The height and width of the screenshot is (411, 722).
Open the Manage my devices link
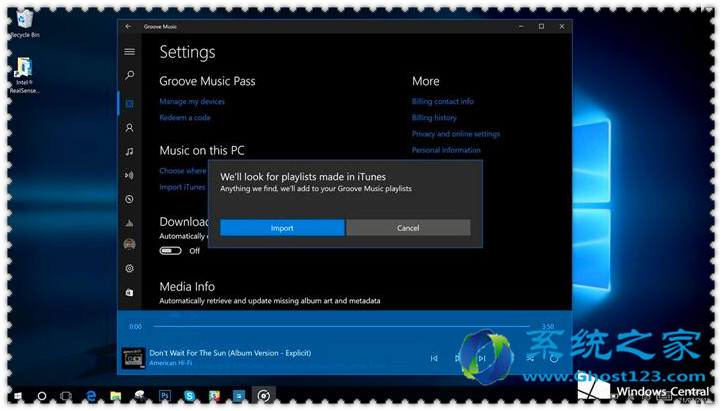(192, 101)
